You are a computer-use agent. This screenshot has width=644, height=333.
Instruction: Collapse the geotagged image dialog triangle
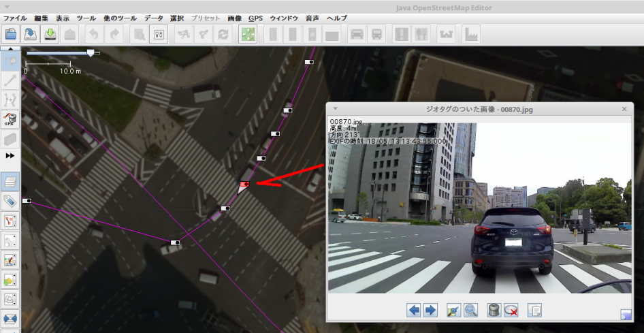335,108
